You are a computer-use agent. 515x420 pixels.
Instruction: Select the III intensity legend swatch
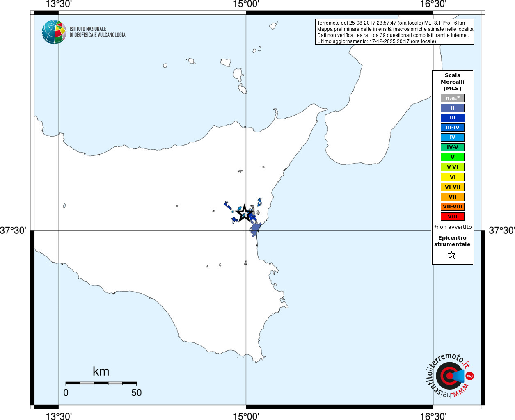tap(453, 118)
